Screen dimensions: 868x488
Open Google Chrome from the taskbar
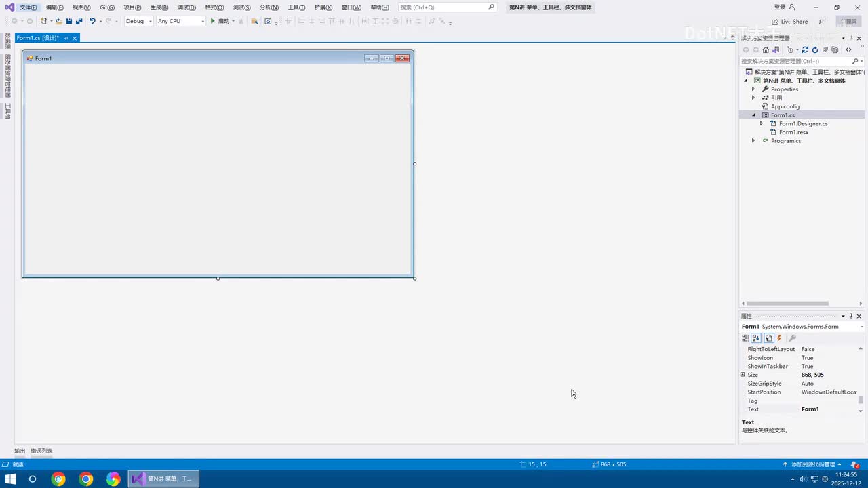click(86, 479)
